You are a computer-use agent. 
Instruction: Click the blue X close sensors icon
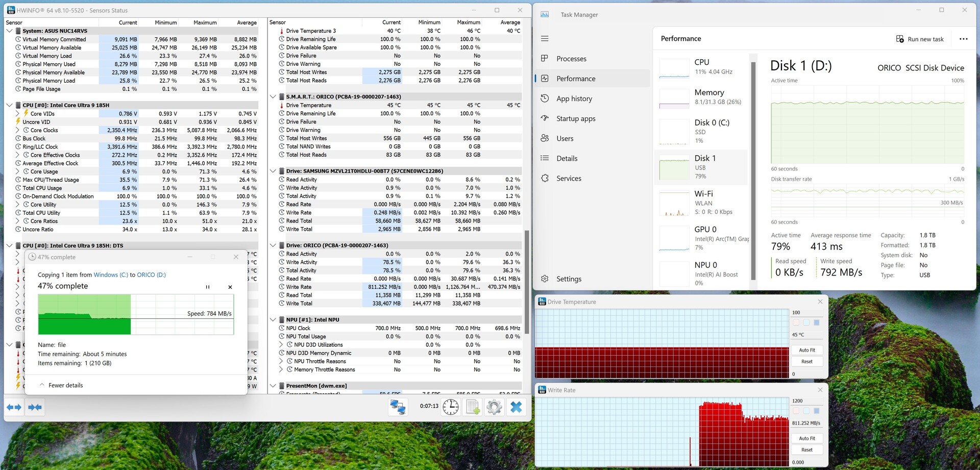pos(516,407)
